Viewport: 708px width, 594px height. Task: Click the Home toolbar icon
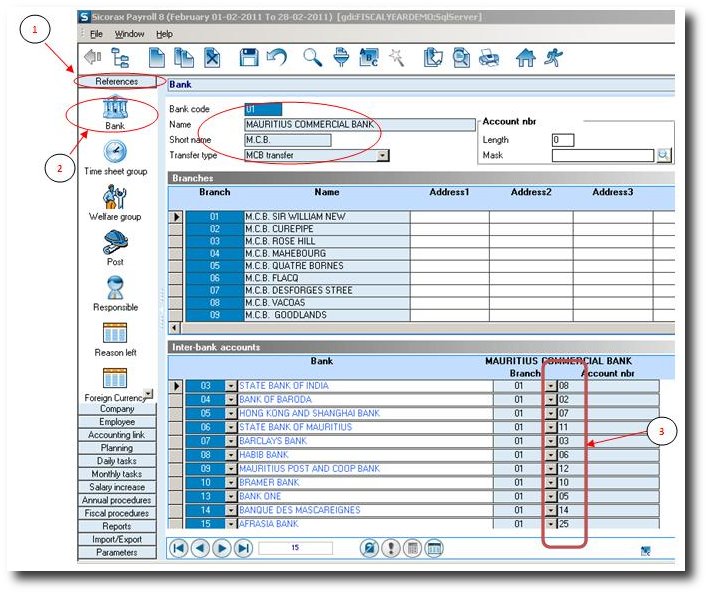(x=526, y=58)
